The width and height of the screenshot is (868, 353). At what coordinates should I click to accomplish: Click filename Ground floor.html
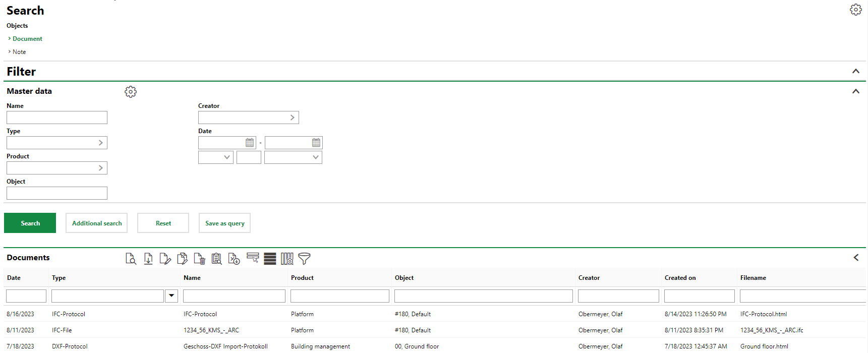pyautogui.click(x=764, y=346)
